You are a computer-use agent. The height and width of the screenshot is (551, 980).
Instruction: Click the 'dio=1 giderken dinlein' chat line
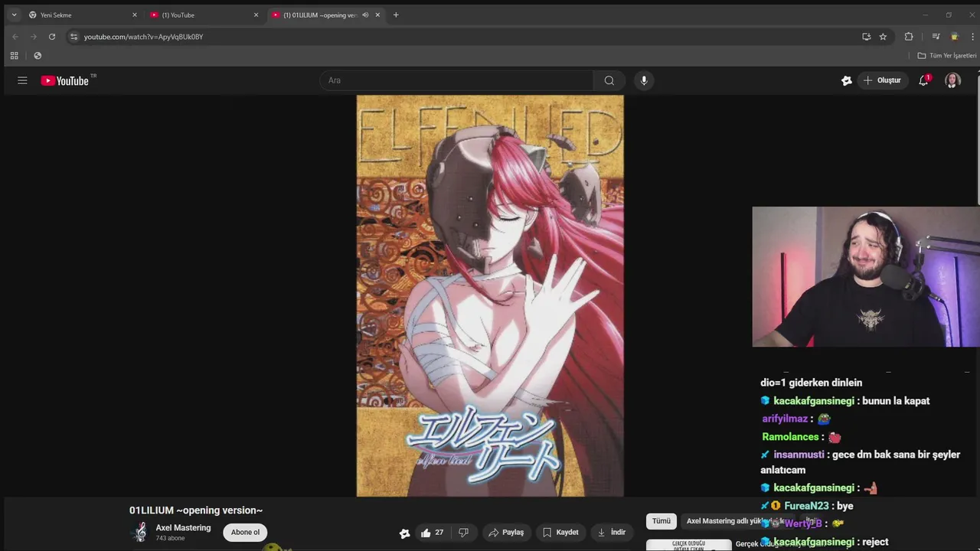pyautogui.click(x=812, y=383)
